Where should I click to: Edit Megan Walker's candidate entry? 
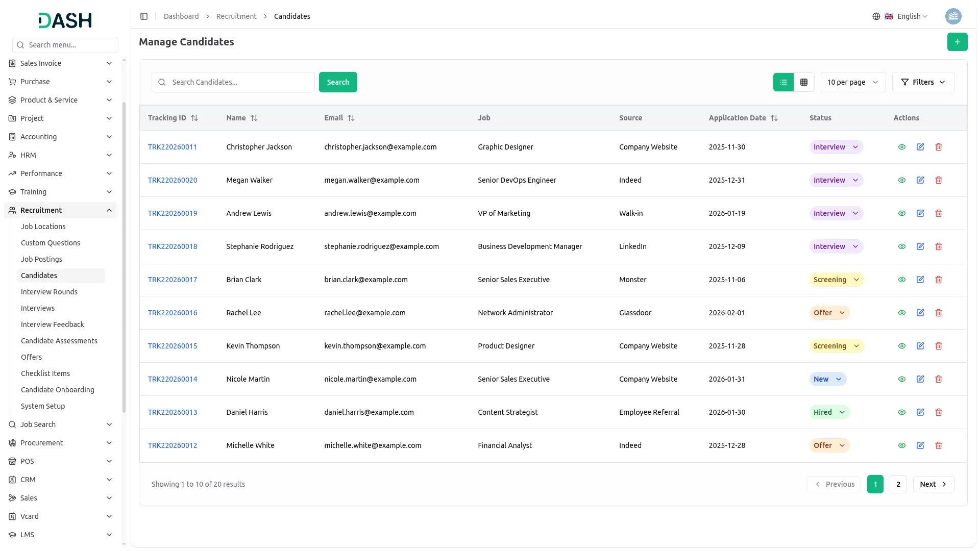920,180
